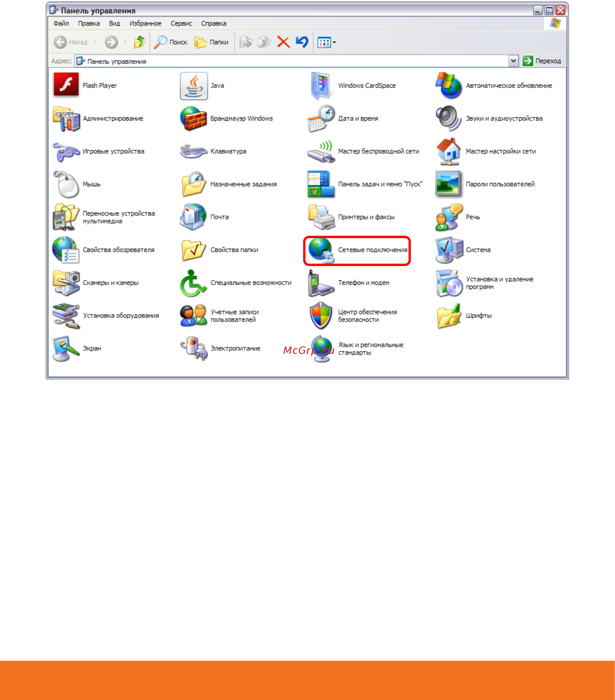Open the Клавиатура keyboard icon
Image resolution: width=615 pixels, height=700 pixels.
coord(194,151)
